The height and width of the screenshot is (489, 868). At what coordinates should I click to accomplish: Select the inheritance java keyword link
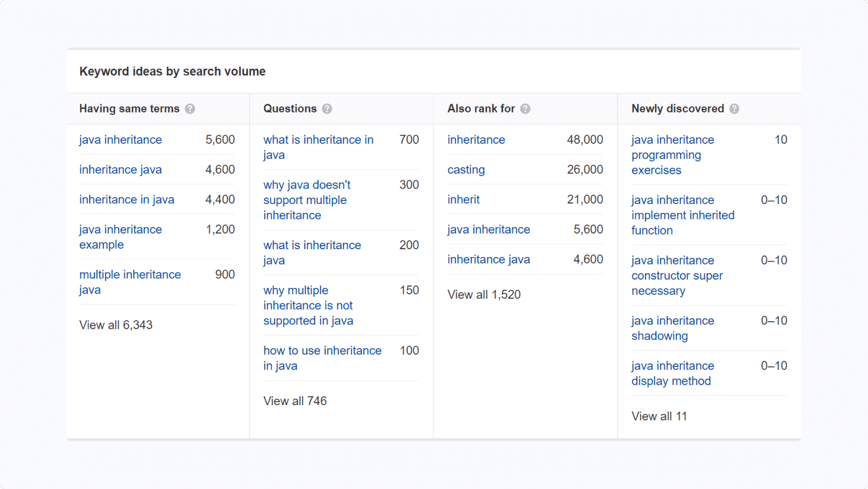(x=120, y=170)
